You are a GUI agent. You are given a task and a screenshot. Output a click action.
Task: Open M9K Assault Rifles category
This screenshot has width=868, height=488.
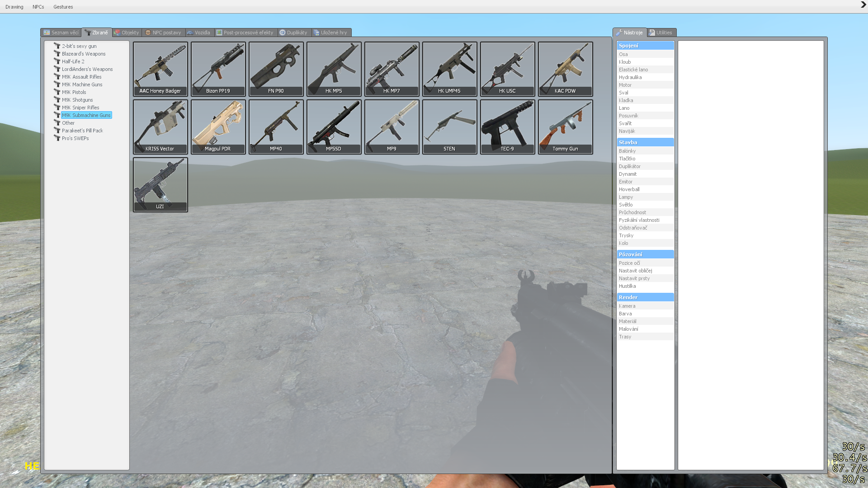[82, 77]
